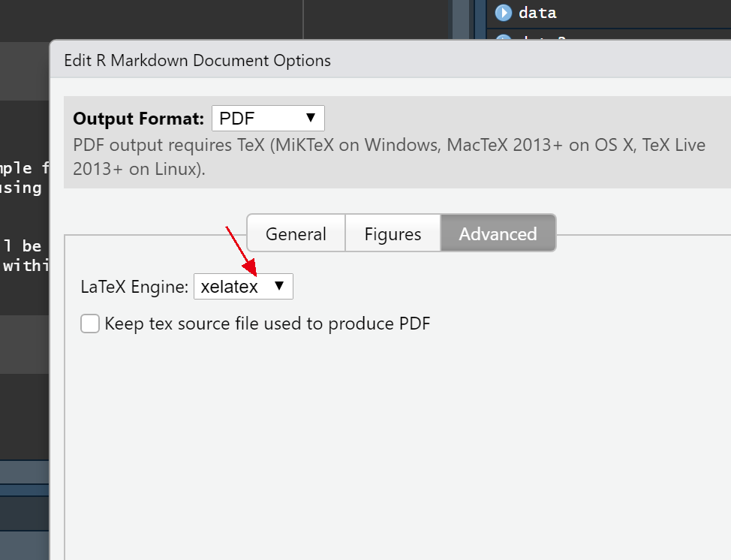The height and width of the screenshot is (560, 731).
Task: Open the LaTeX Engine xelatex dropdown
Action: pyautogui.click(x=243, y=287)
